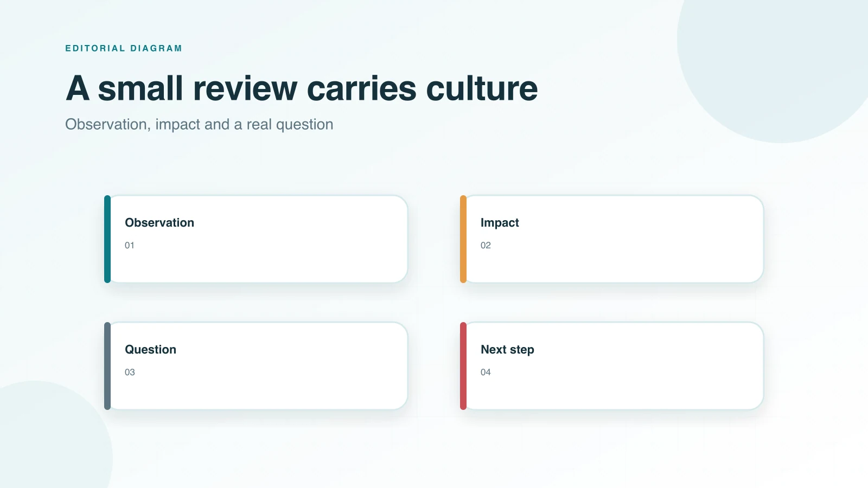
Task: Click the teal accent bar on Observation
Action: tap(107, 239)
